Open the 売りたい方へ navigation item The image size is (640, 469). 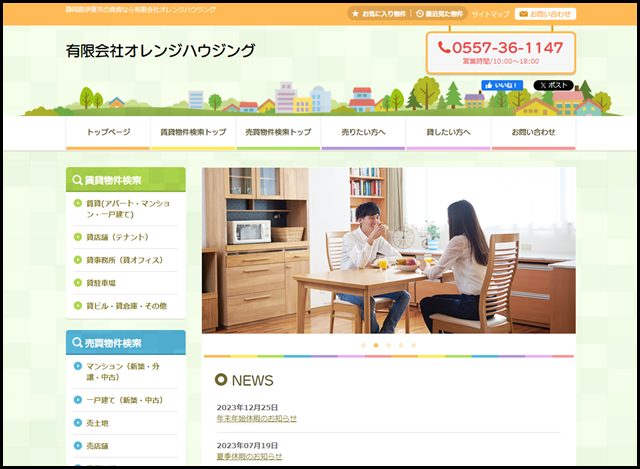click(x=363, y=133)
